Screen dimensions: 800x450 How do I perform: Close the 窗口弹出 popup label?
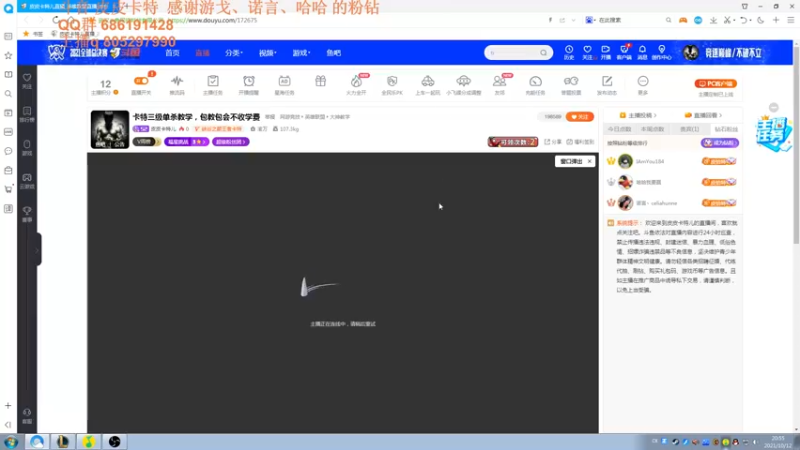click(x=589, y=161)
